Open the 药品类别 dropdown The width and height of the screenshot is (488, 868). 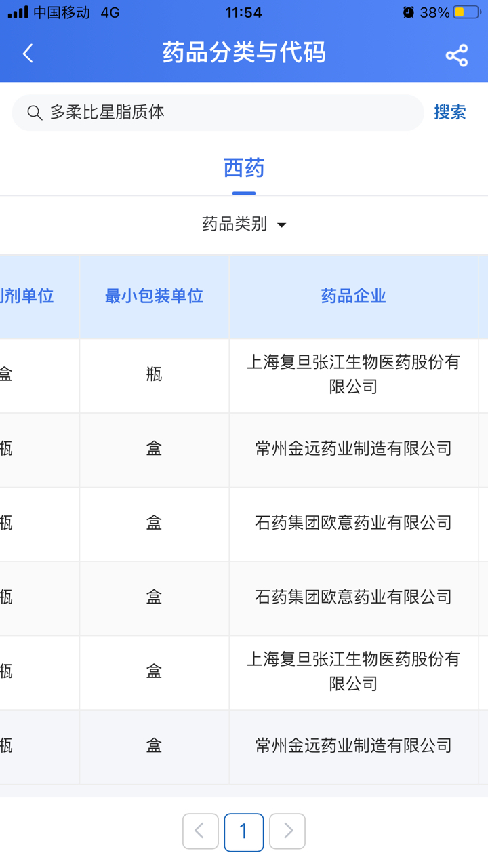(x=244, y=224)
